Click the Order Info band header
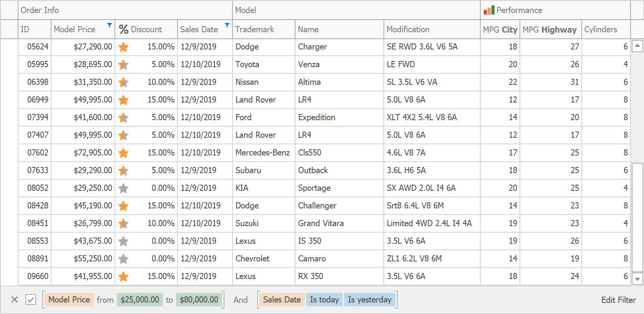 coord(125,10)
